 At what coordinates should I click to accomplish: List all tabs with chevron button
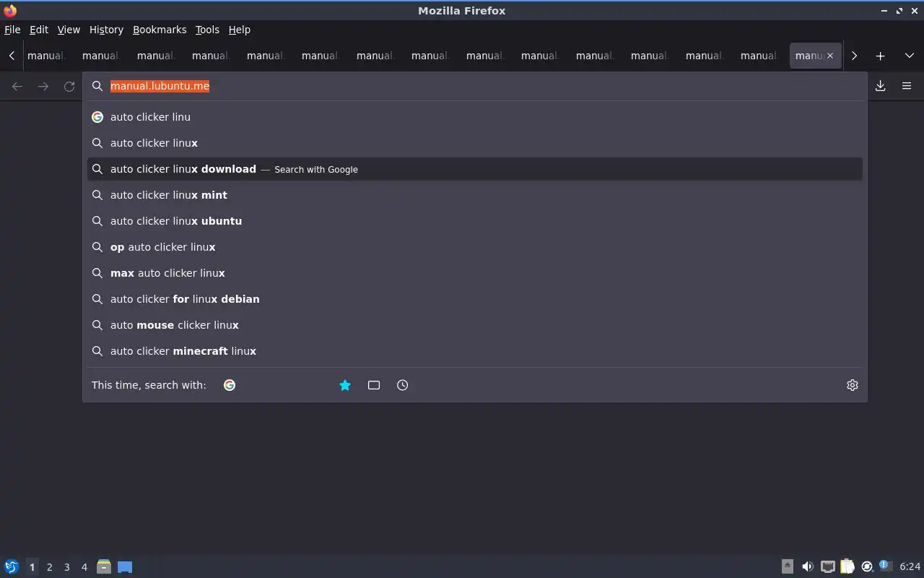pos(909,56)
